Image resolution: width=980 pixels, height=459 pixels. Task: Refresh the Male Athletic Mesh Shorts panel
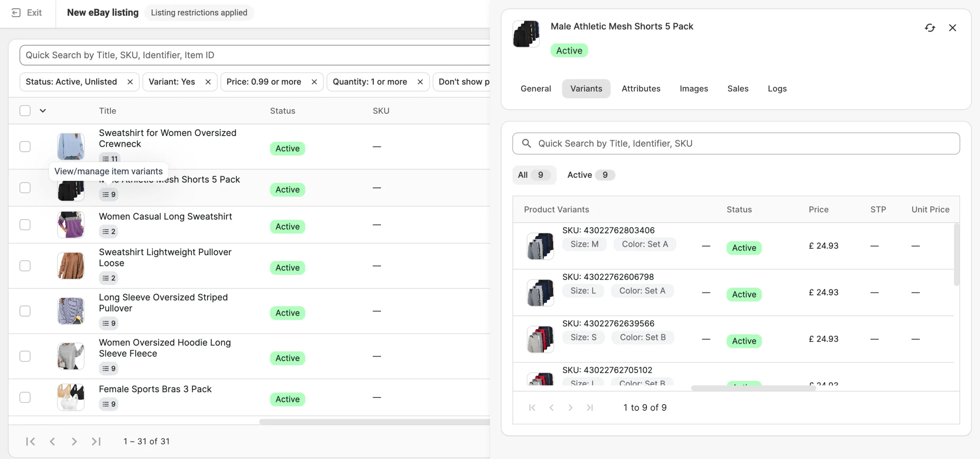coord(930,28)
